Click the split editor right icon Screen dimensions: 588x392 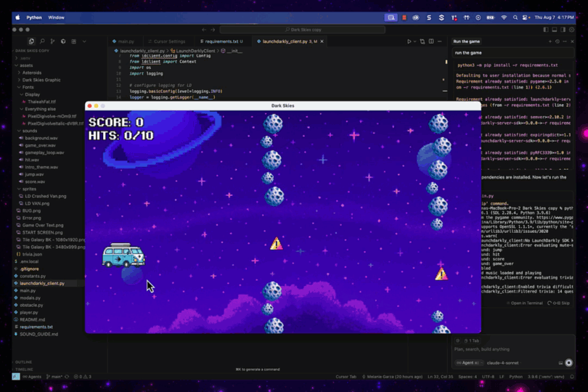tap(431, 41)
